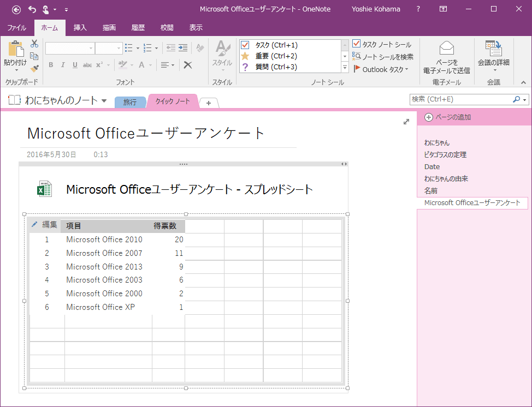532x407 pixels.
Task: Expand the Outlook タスク dropdown
Action: (x=407, y=69)
